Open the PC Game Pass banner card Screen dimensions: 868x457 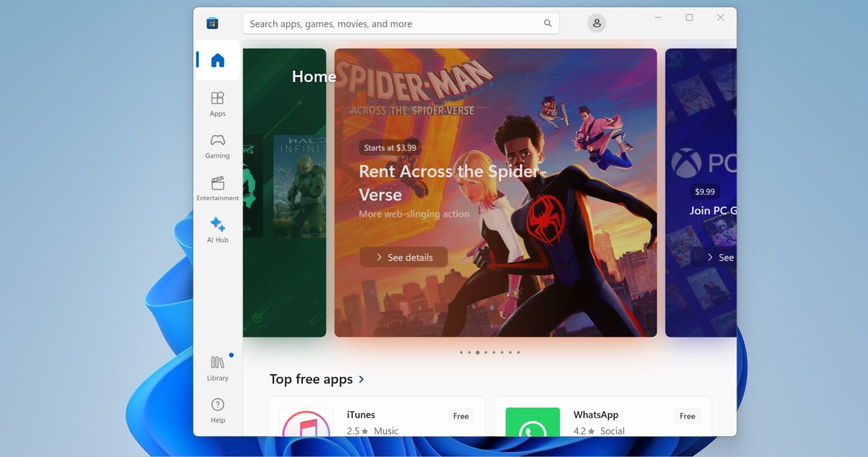[701, 193]
